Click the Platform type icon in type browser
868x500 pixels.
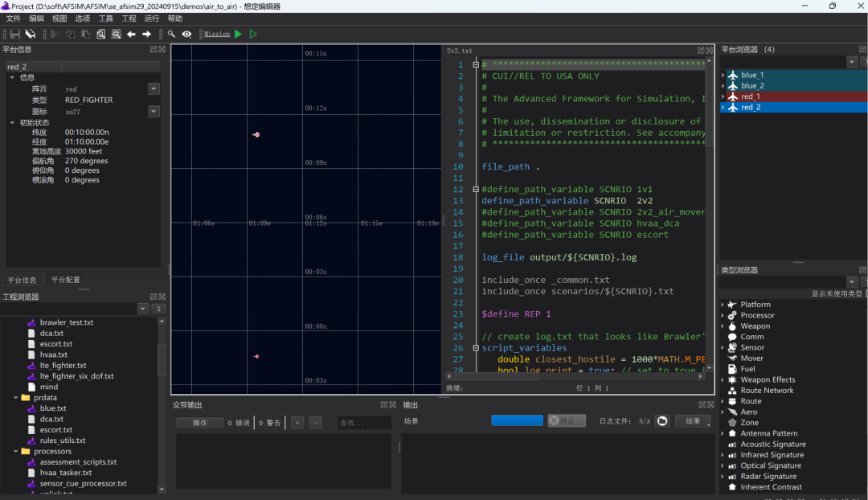click(x=732, y=305)
